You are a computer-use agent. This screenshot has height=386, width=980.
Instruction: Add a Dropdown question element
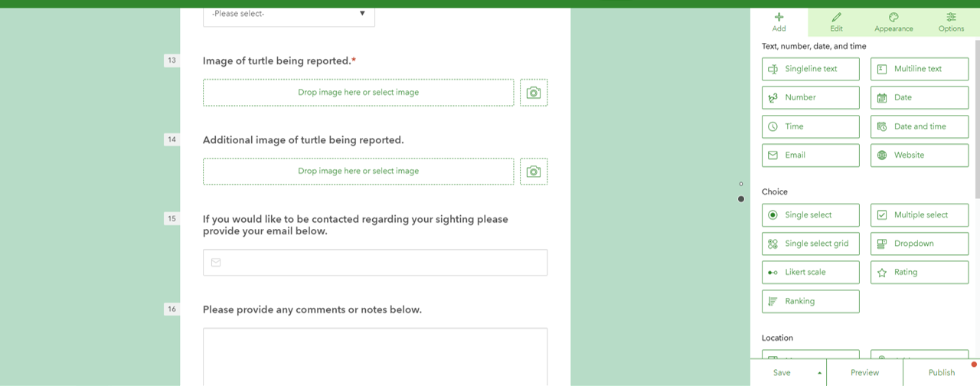point(919,244)
